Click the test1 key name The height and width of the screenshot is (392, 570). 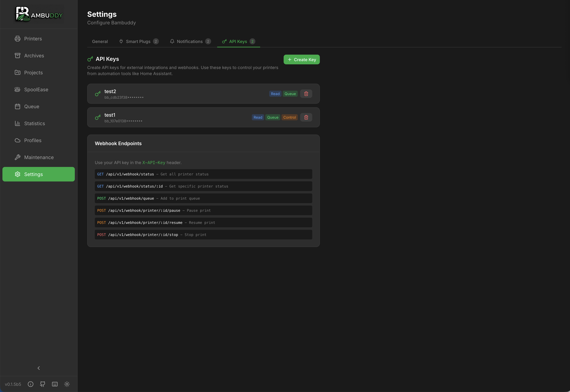[110, 115]
